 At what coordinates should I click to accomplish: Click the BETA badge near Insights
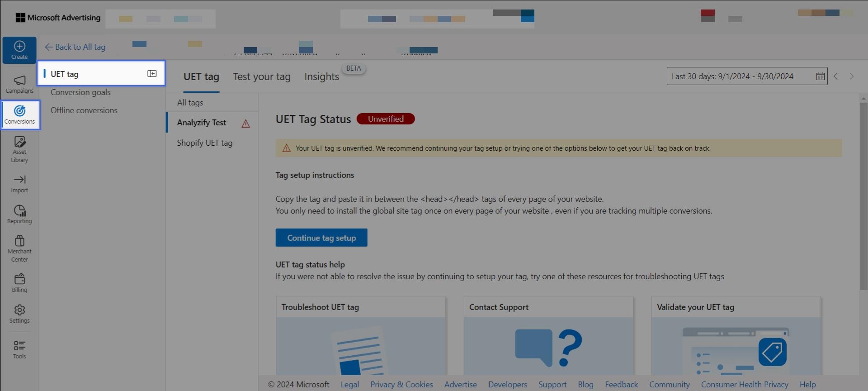coord(354,68)
